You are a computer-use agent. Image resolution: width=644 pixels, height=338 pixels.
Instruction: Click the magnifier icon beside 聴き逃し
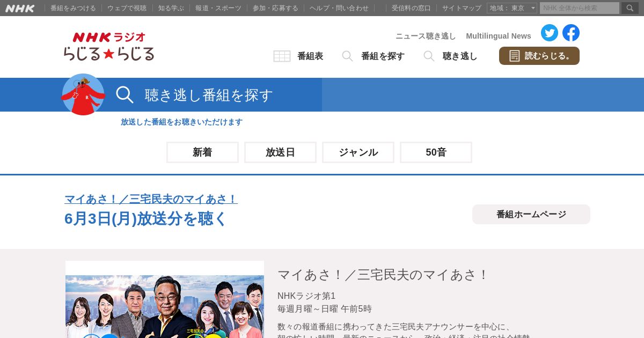pyautogui.click(x=429, y=56)
